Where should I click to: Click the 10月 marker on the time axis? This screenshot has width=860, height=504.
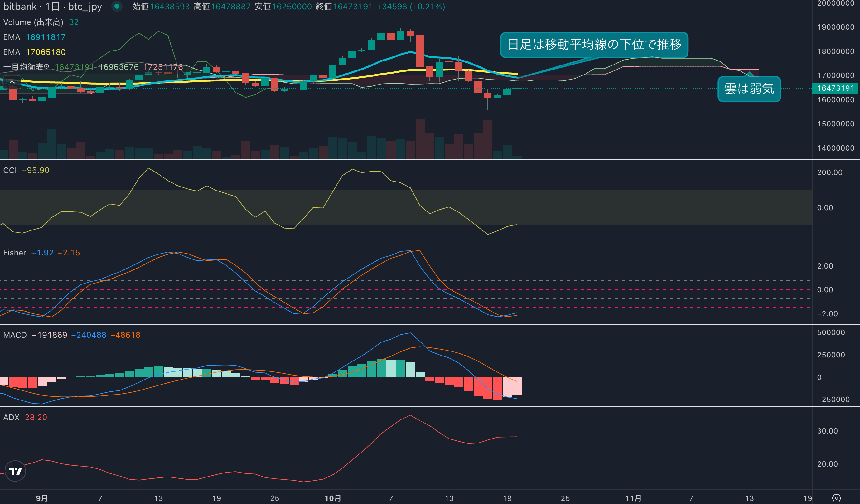(332, 498)
